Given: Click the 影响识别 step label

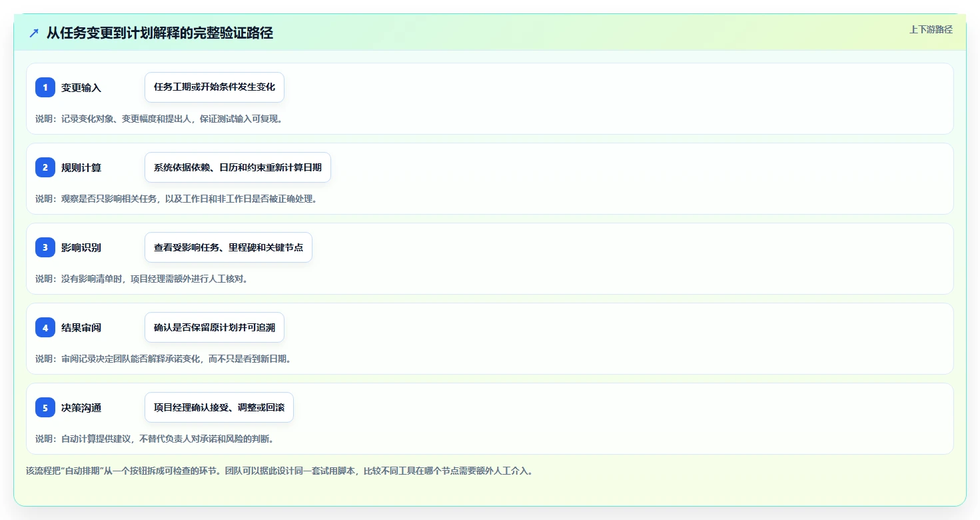Looking at the screenshot, I should coord(81,247).
